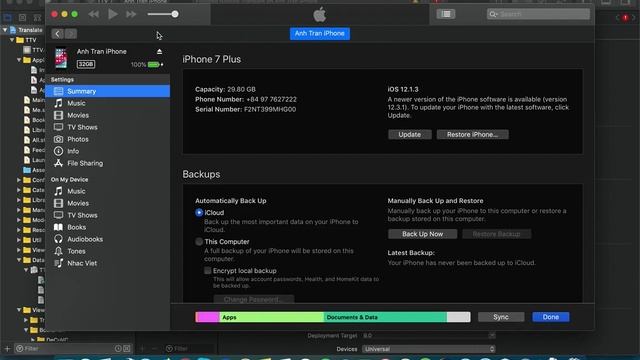Click the play button in iTunes
This screenshot has height=360, width=640.
[x=113, y=14]
